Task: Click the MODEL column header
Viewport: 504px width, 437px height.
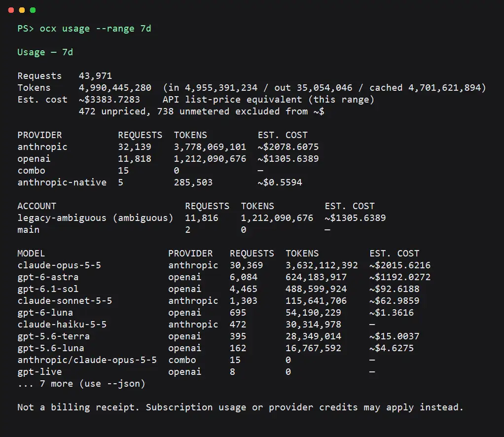Action: (31, 254)
